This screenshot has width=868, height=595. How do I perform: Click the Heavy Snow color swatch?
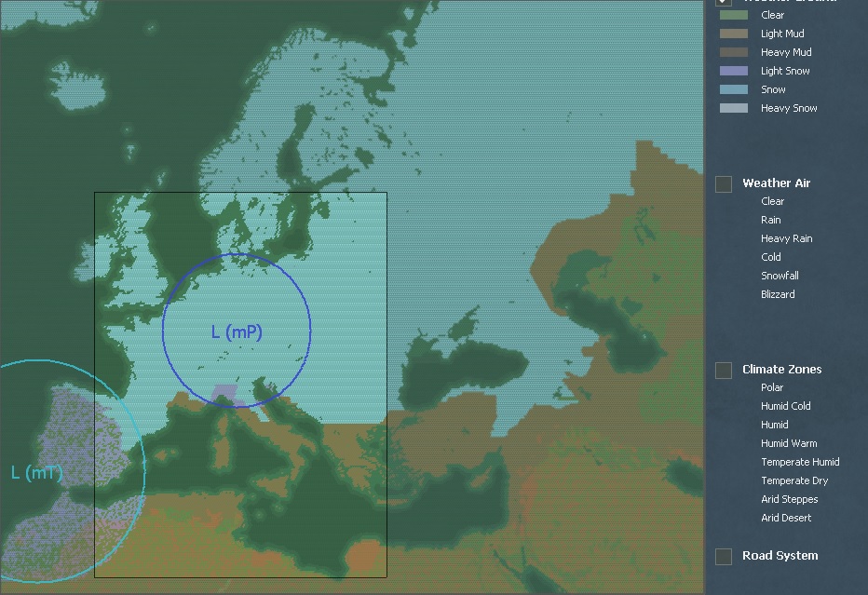click(734, 108)
